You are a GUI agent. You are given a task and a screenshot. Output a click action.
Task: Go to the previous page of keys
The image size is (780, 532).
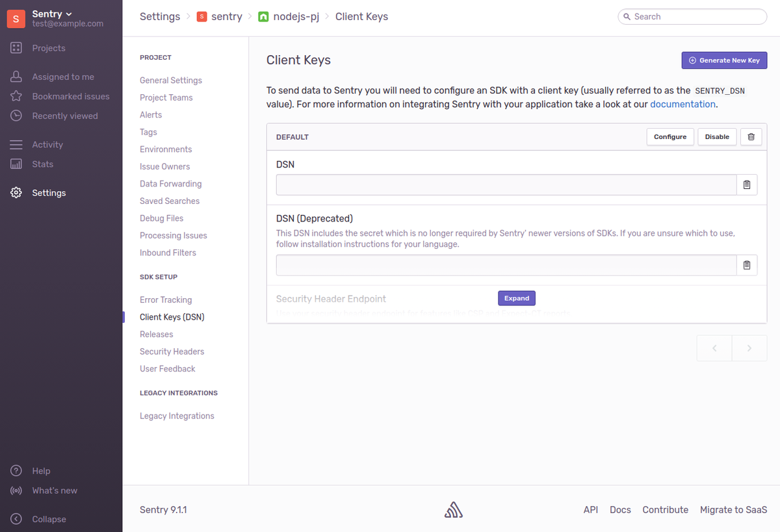714,348
